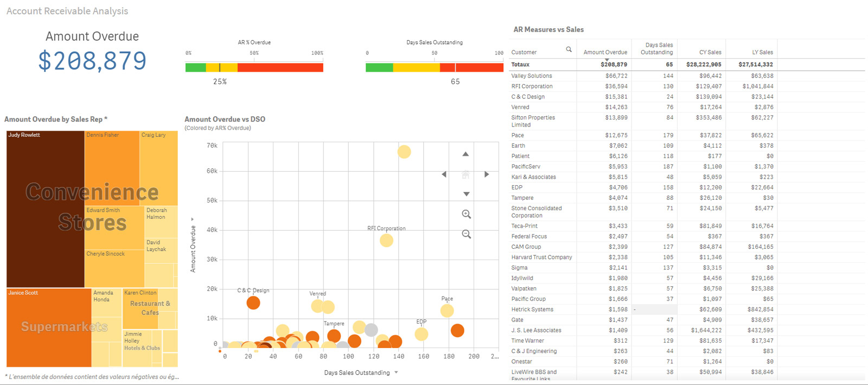Sort the table by the Customer column header

click(x=524, y=52)
